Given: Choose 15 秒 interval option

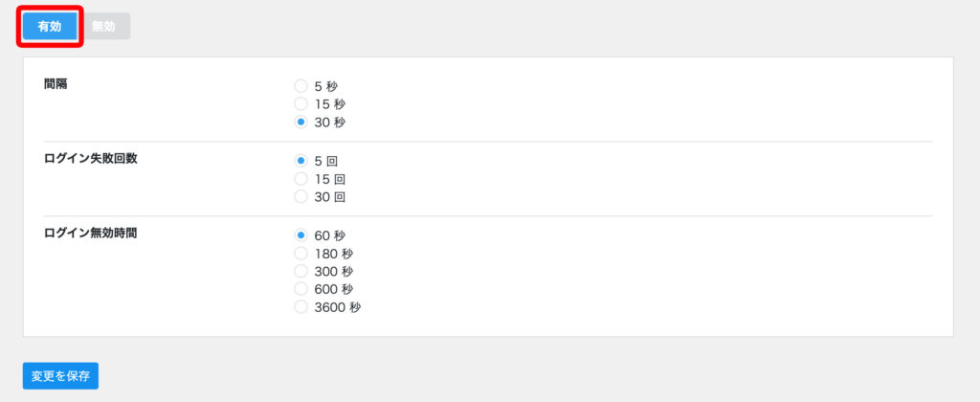Looking at the screenshot, I should point(301,103).
